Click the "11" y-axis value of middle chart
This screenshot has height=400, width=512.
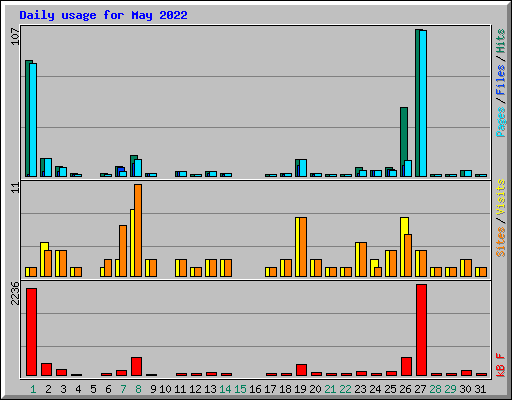point(15,188)
